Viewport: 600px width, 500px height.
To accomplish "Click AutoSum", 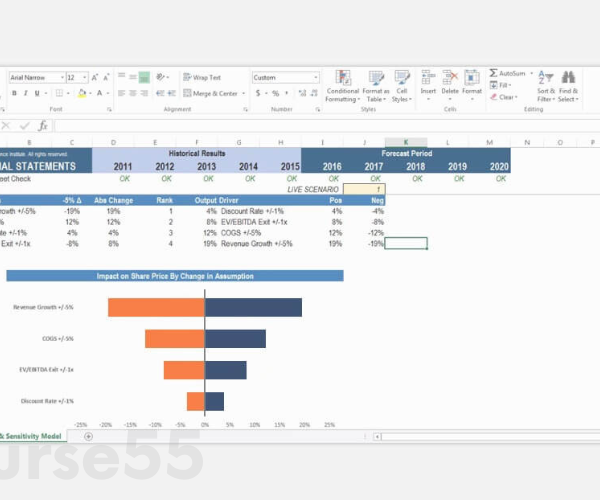I will [507, 73].
